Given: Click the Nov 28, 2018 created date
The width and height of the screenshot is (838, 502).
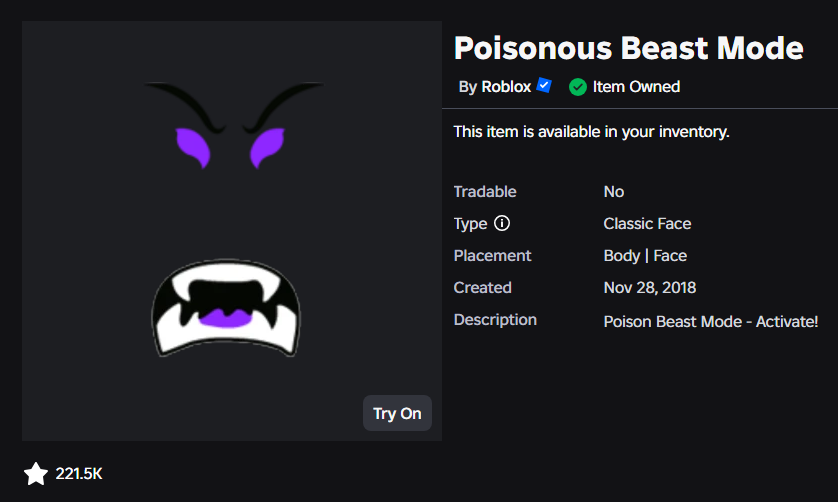Looking at the screenshot, I should (x=650, y=288).
